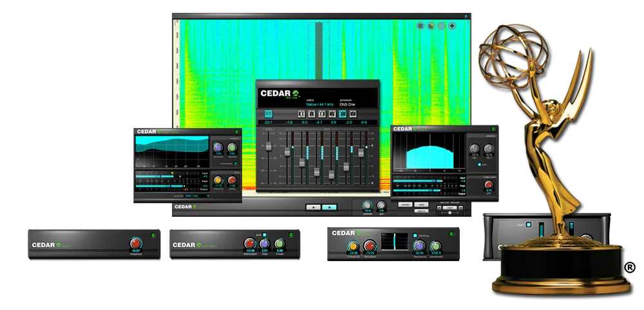Click the red threshold knob on single-knob strip
Viewport: 644px width, 310px height.
click(135, 242)
